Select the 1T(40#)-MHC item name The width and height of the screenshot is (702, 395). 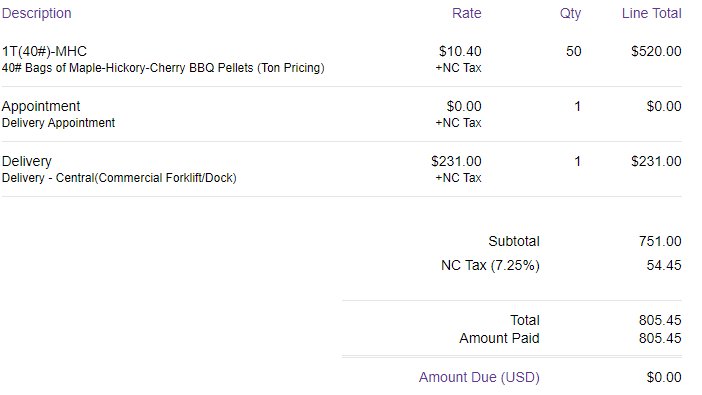[44, 52]
